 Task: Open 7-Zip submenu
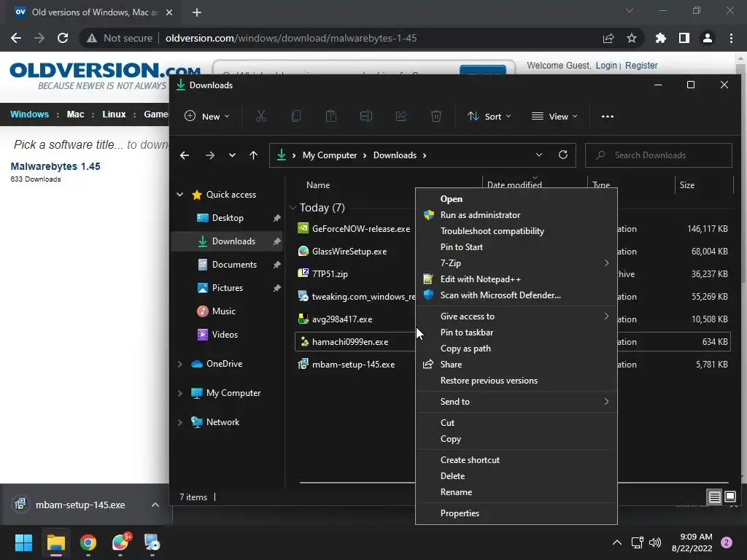click(x=516, y=262)
